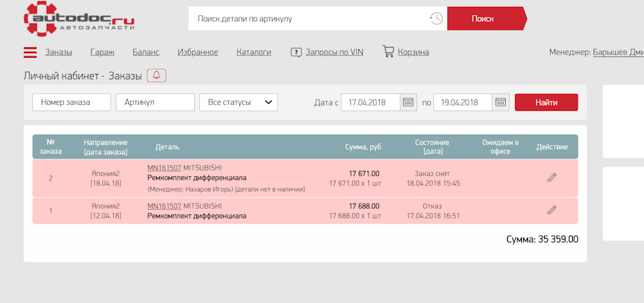
Task: Open MN161507 link in order 1
Action: click(164, 206)
